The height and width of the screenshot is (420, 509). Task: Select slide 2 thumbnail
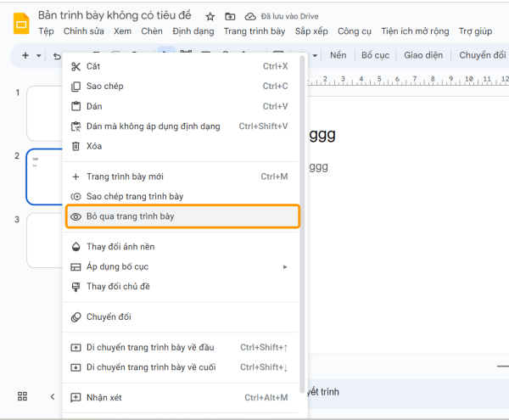pyautogui.click(x=45, y=176)
